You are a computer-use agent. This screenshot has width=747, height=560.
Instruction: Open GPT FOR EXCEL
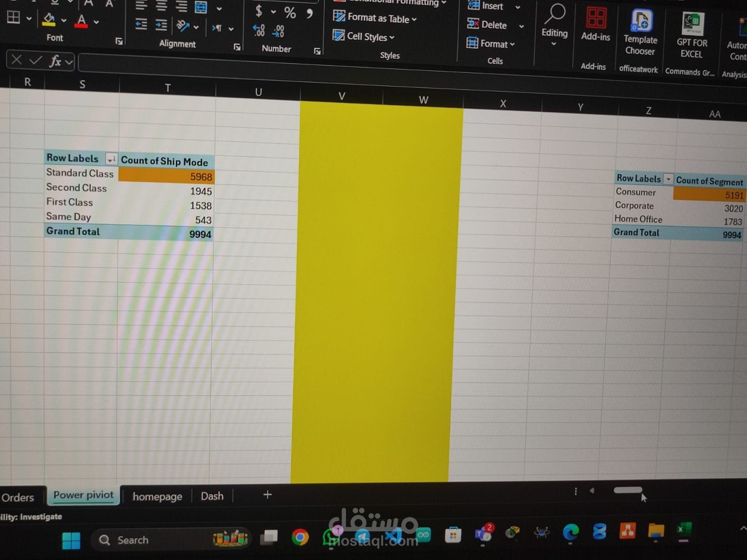[x=692, y=35]
